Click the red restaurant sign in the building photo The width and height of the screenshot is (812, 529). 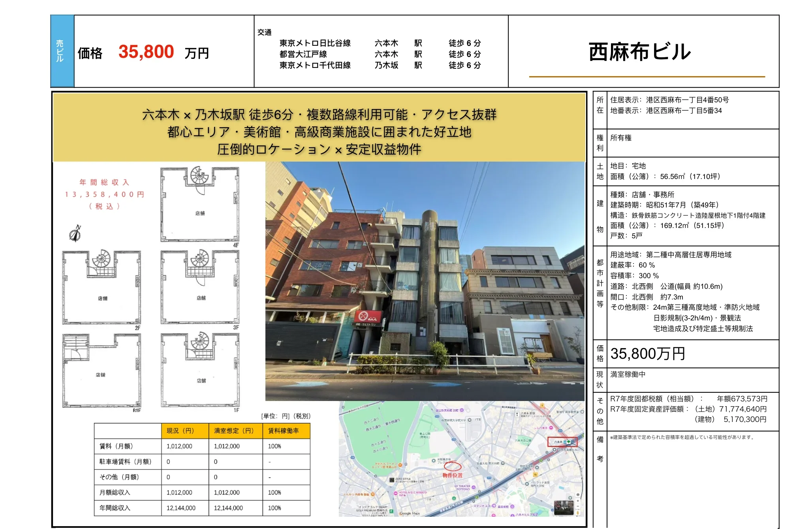[x=368, y=316]
